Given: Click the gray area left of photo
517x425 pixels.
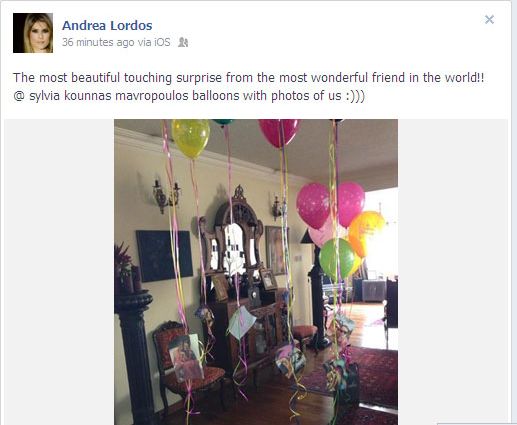Looking at the screenshot, I should (x=59, y=272).
